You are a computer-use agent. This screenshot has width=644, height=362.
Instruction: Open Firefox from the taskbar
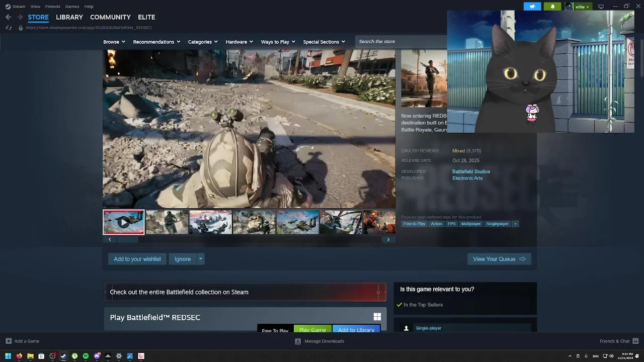pyautogui.click(x=19, y=356)
